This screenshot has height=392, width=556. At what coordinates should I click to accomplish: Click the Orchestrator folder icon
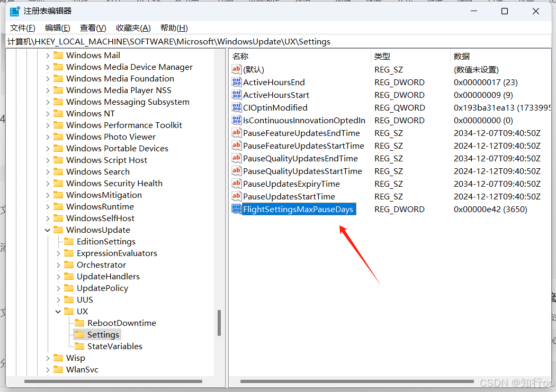(69, 265)
